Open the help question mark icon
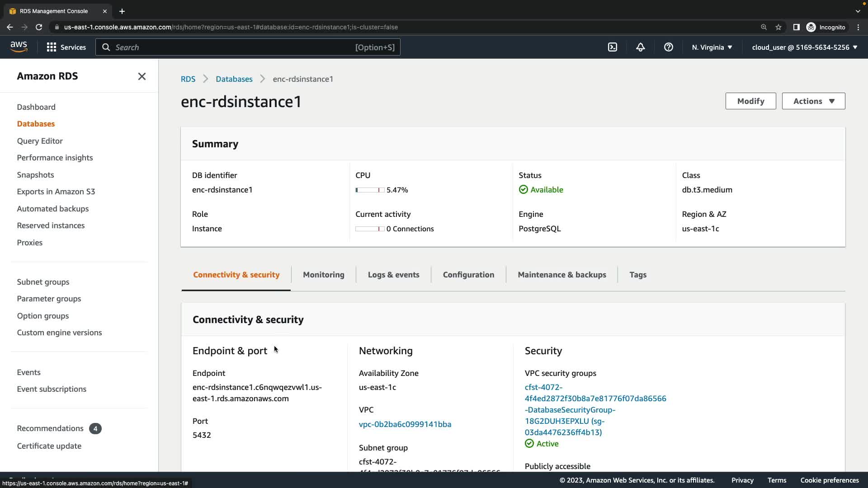 [668, 47]
